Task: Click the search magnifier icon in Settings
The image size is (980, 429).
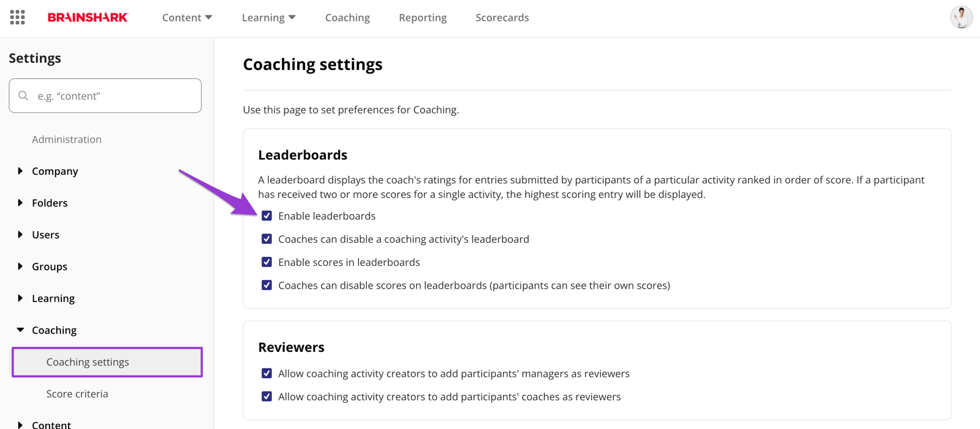Action: [23, 96]
